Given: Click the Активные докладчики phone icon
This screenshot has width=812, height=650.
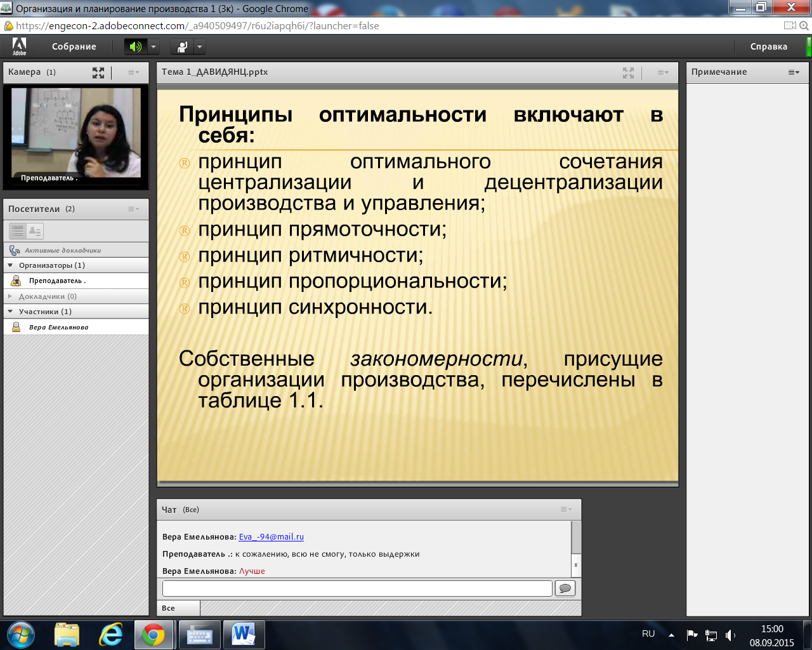Looking at the screenshot, I should click(x=15, y=250).
